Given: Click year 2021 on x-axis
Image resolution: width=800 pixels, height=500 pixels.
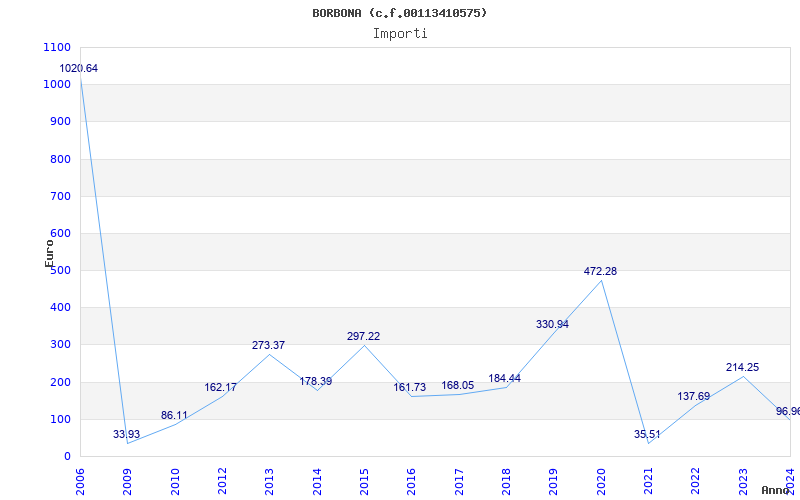Looking at the screenshot, I should point(648,482).
